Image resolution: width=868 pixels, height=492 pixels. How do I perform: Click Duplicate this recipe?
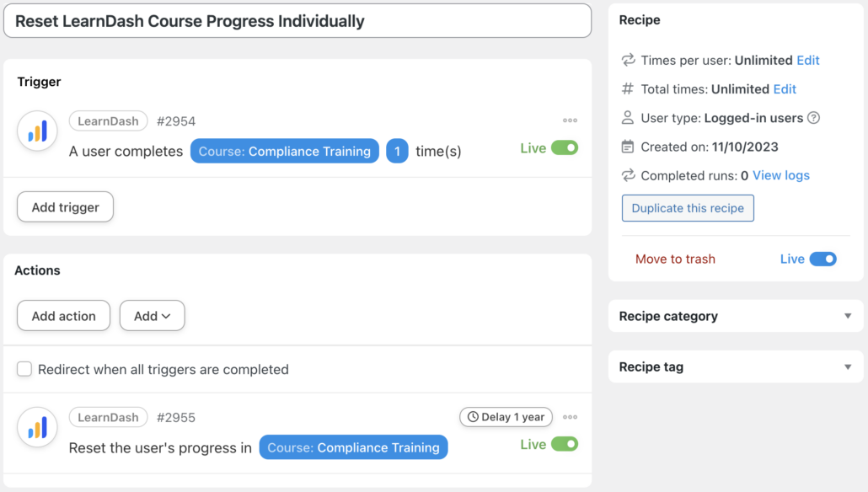pyautogui.click(x=687, y=207)
